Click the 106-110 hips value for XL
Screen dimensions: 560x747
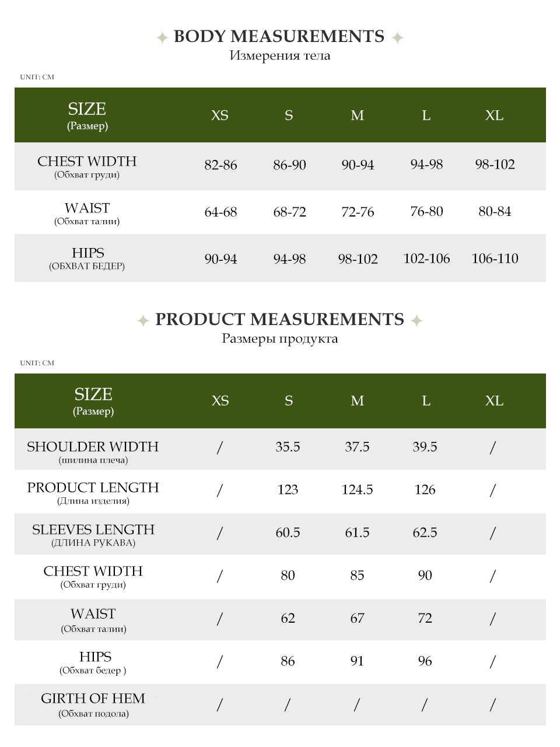click(x=495, y=259)
